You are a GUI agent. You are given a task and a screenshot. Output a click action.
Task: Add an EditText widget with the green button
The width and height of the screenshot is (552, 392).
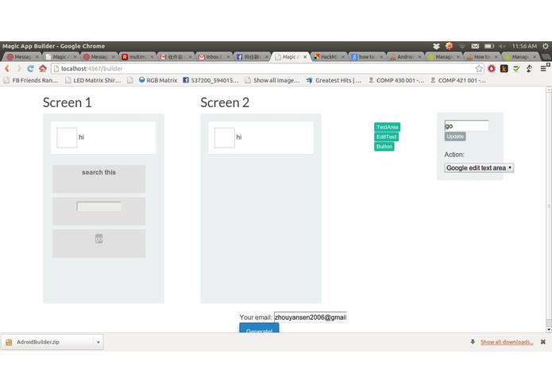[386, 136]
